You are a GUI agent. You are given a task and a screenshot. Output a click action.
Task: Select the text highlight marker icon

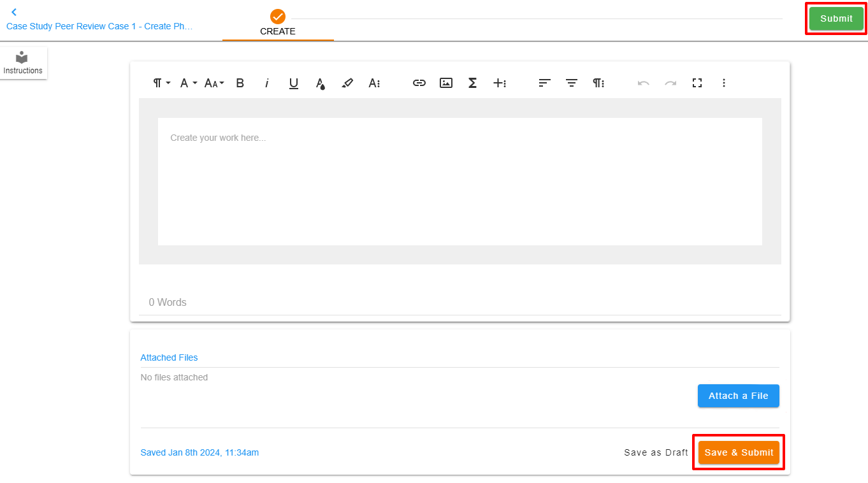[x=347, y=83]
